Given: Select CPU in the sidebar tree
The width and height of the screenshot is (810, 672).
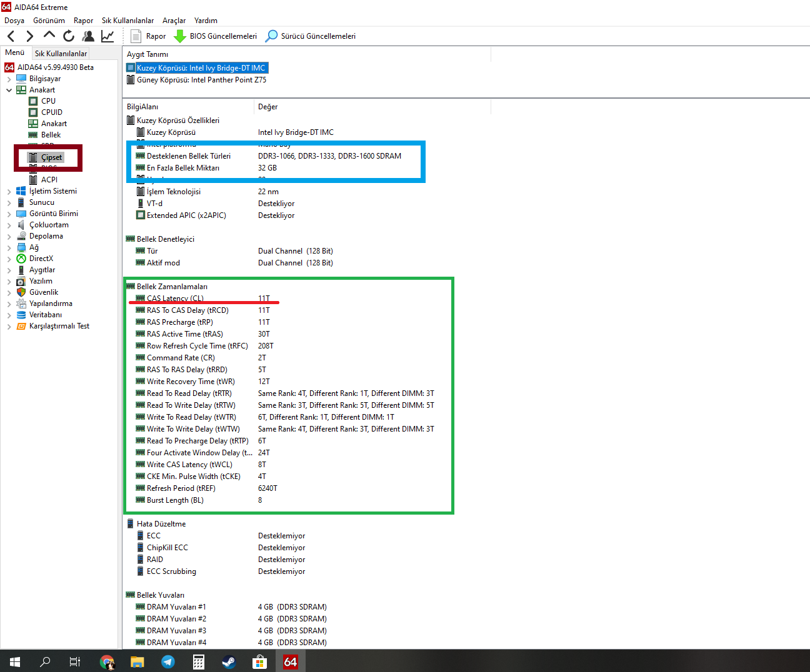Looking at the screenshot, I should click(x=48, y=101).
